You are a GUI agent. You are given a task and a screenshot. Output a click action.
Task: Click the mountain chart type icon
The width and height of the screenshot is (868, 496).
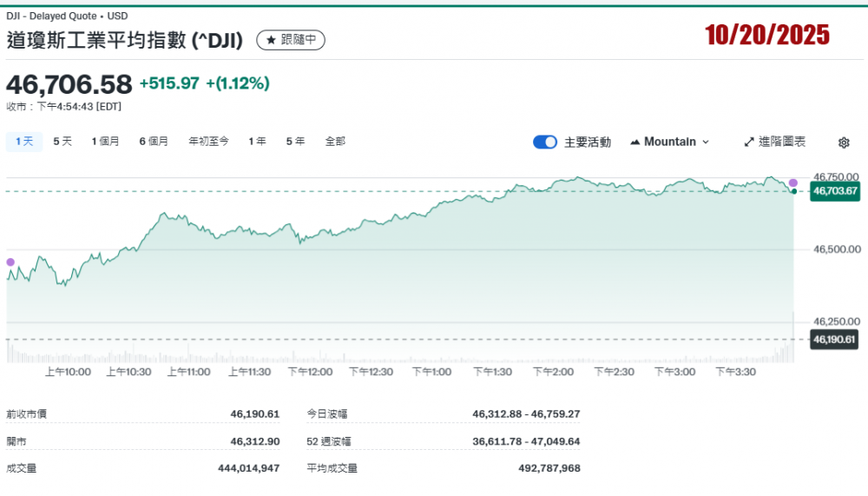635,142
